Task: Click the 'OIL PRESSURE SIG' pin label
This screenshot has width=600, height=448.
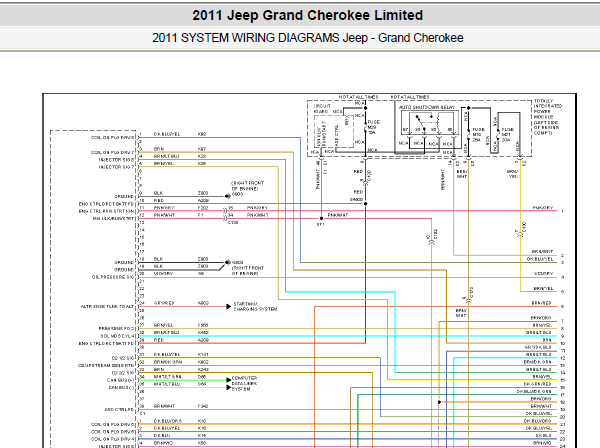Action: click(113, 277)
